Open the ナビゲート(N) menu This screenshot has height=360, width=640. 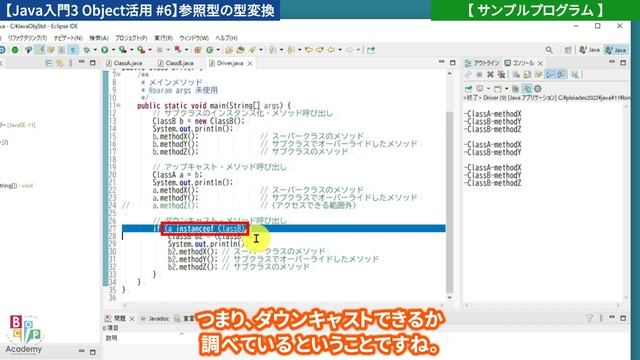pos(68,38)
